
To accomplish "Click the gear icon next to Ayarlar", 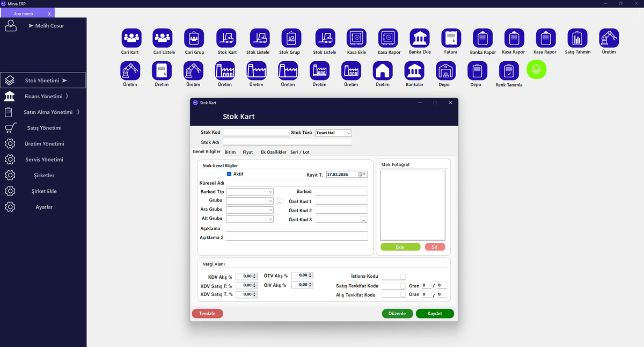I will click(x=10, y=207).
